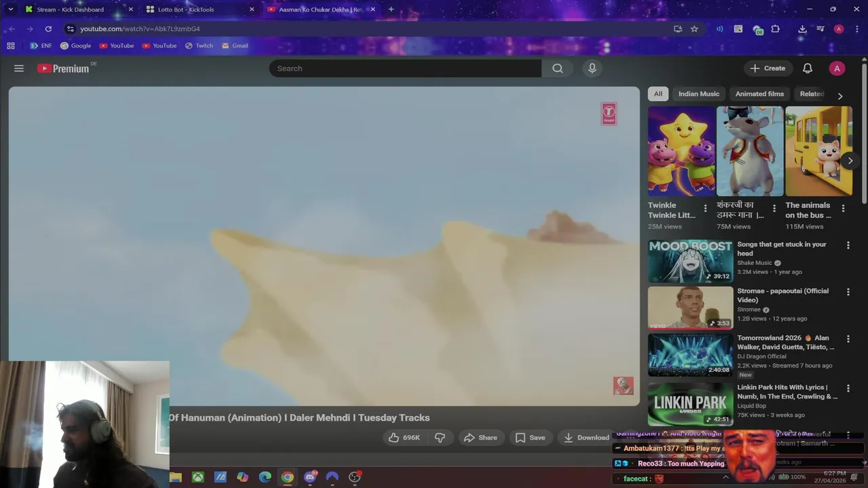Start voice search with the microphone icon
Viewport: 868px width, 488px height.
click(592, 68)
